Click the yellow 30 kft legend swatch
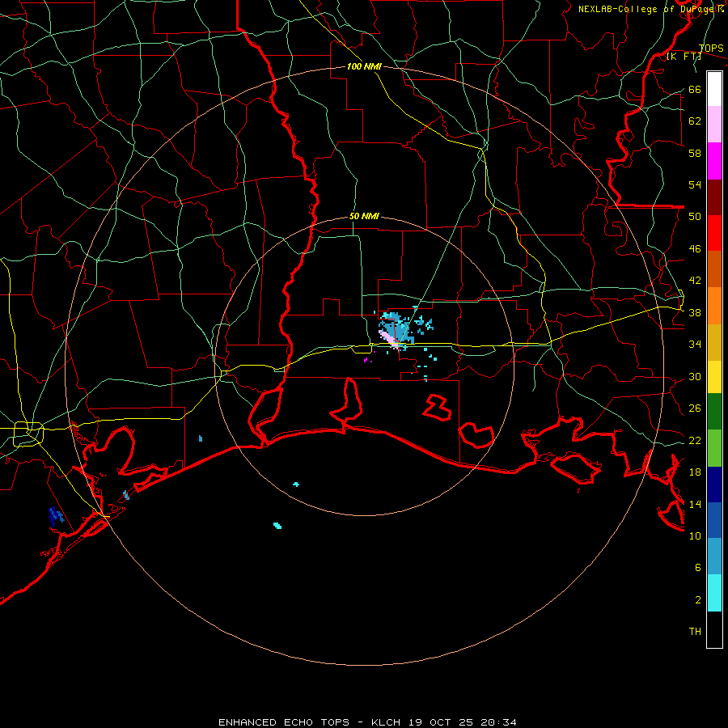728x728 pixels. click(714, 377)
